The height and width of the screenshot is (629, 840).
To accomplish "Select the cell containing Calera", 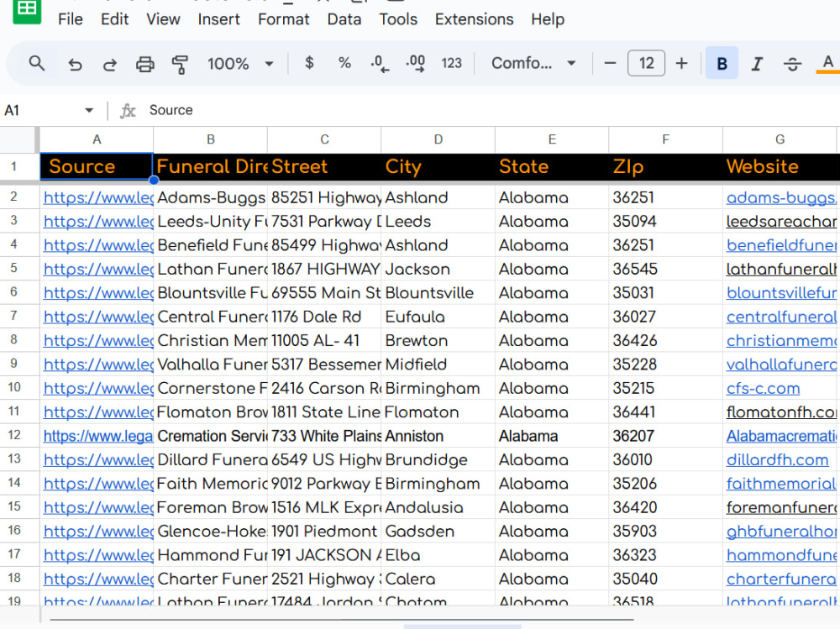I will pos(438,579).
